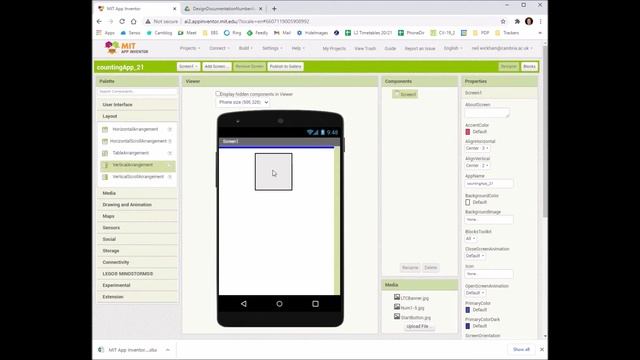Open the Feedly bookmark
640x360 pixels.
click(x=258, y=33)
